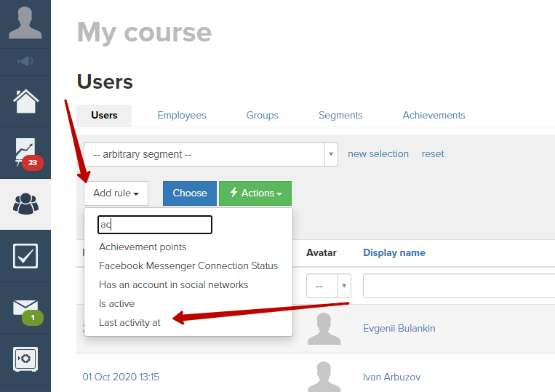Click the Choose button
This screenshot has height=392, width=555.
(190, 193)
